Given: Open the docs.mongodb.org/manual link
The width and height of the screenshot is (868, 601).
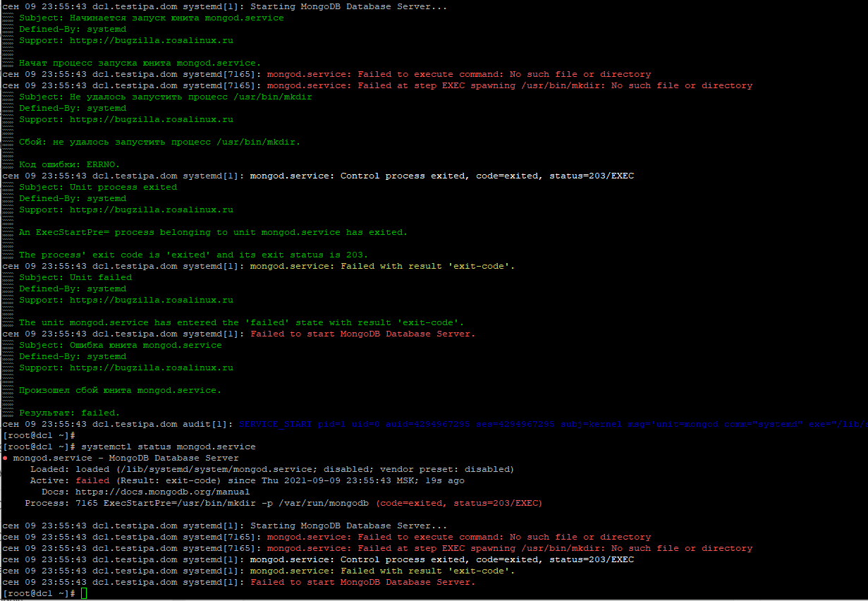Looking at the screenshot, I should [162, 492].
